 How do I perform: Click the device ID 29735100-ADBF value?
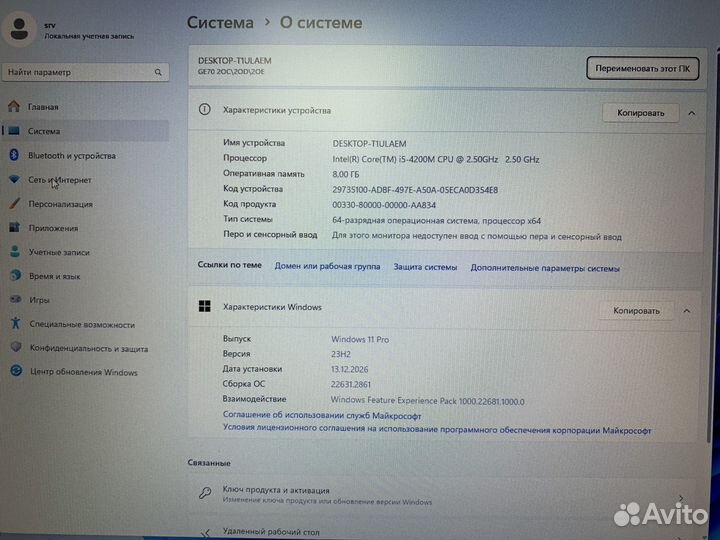pyautogui.click(x=415, y=190)
